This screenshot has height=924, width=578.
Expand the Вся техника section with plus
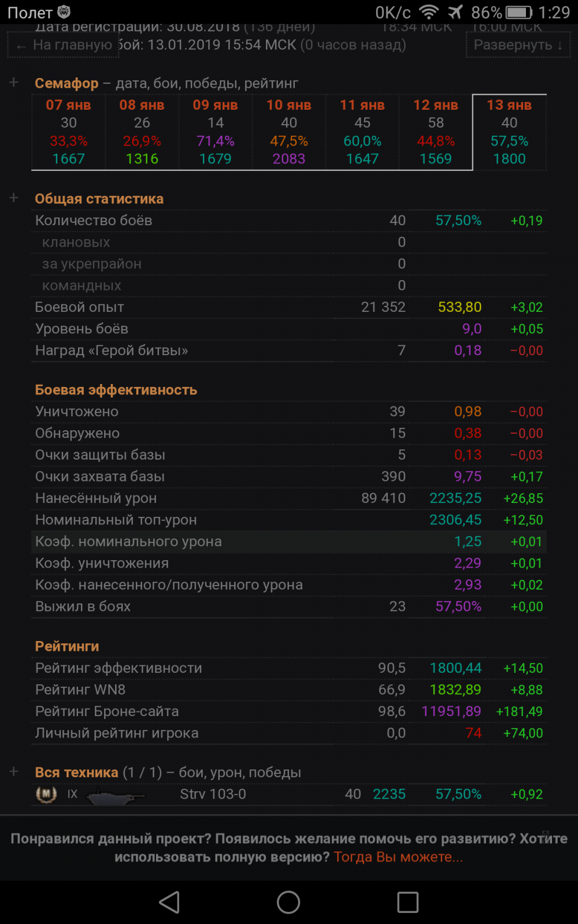(x=14, y=772)
